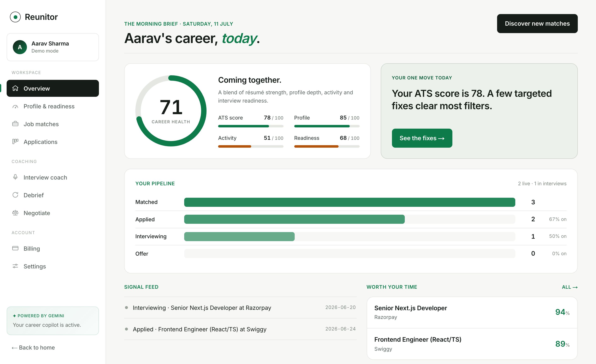The width and height of the screenshot is (596, 364).
Task: Open the Frontend Engineer Swiggy card
Action: [472, 344]
